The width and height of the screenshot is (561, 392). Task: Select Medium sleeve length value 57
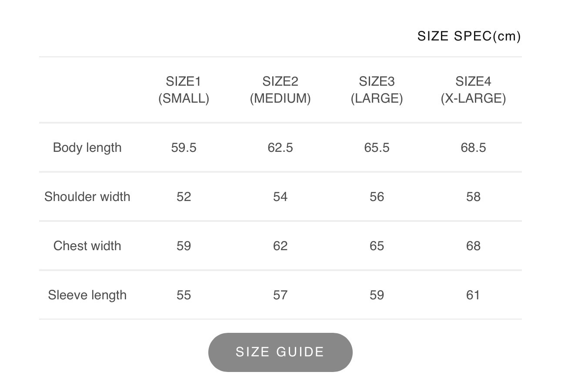[x=280, y=295]
